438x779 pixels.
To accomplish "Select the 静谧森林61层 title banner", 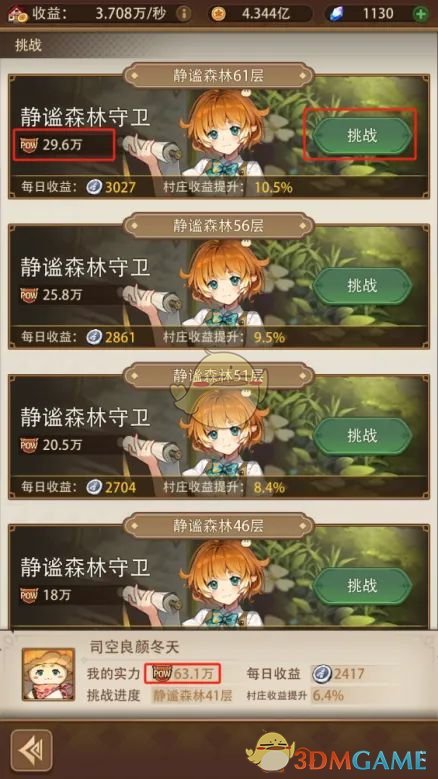I will (219, 76).
